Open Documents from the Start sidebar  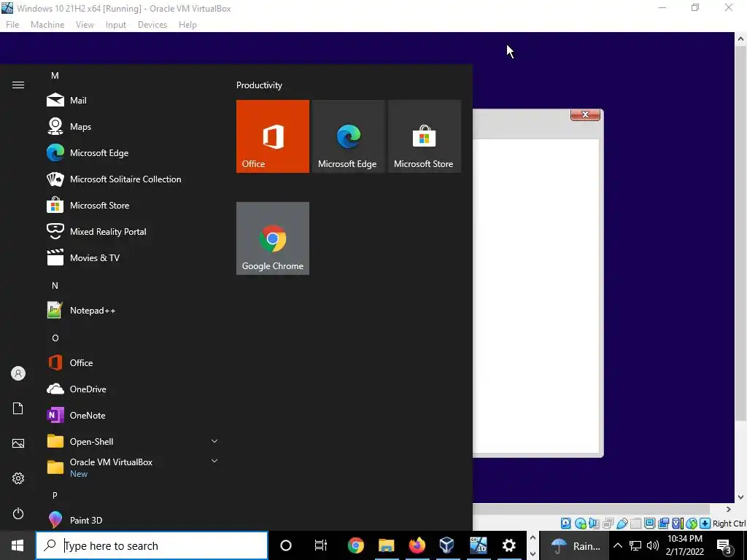(18, 408)
